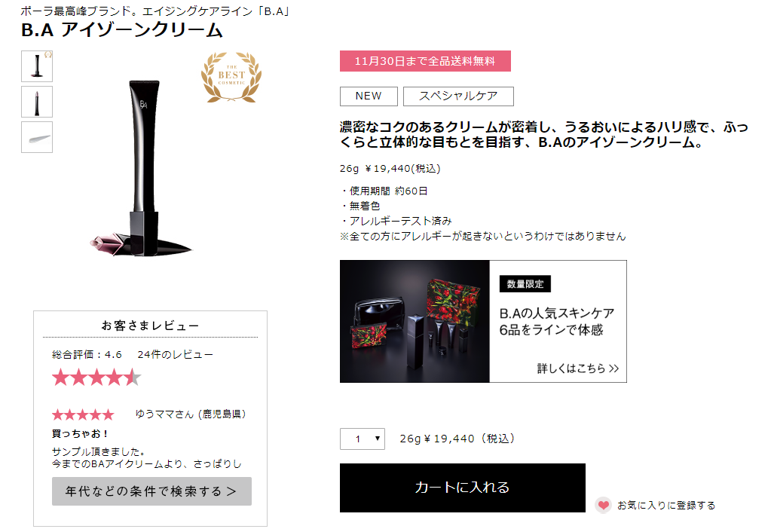
Task: Click the スペシャルケア category tag
Action: [458, 96]
